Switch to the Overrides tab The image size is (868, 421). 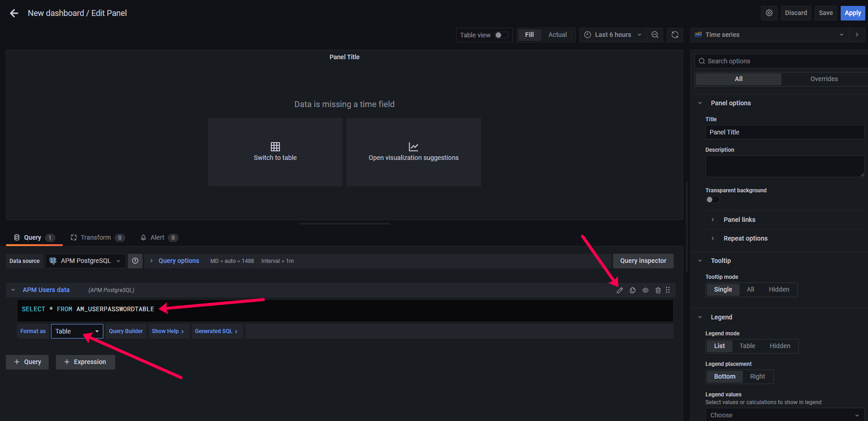[823, 79]
